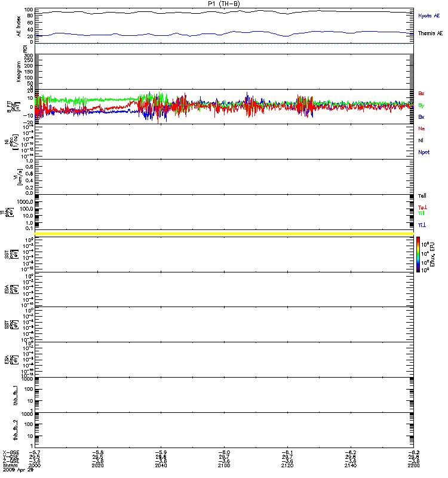The height and width of the screenshot is (478, 448).
Task: Select the Themis AE legend label
Action: click(430, 33)
